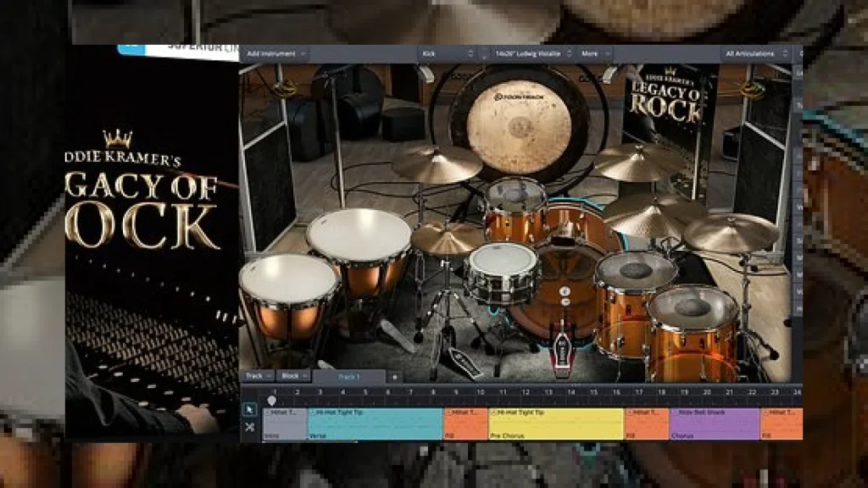Click the playhead marker on the ruler
The height and width of the screenshot is (488, 868).
[x=272, y=400]
